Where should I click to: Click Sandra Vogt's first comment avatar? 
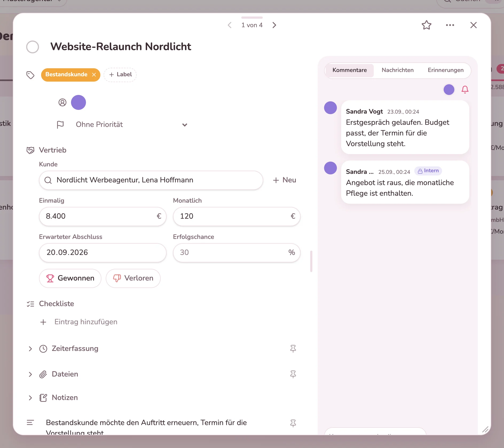[x=330, y=108]
